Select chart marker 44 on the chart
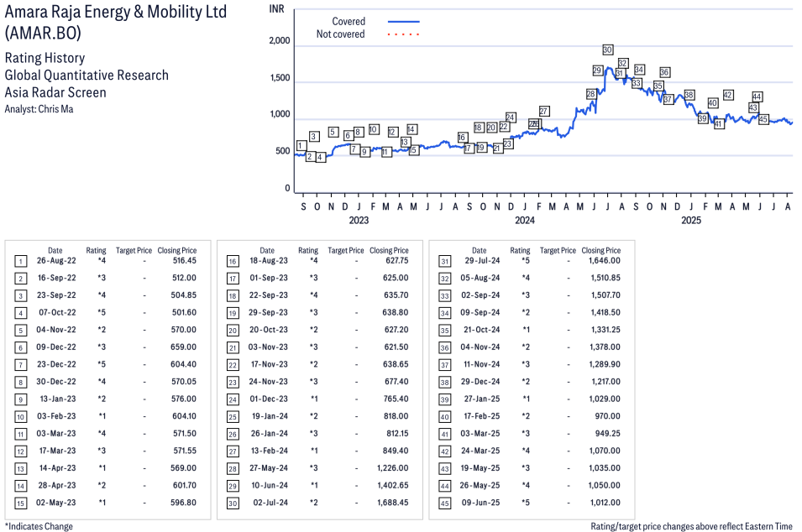This screenshot has height=532, width=802. tap(757, 96)
